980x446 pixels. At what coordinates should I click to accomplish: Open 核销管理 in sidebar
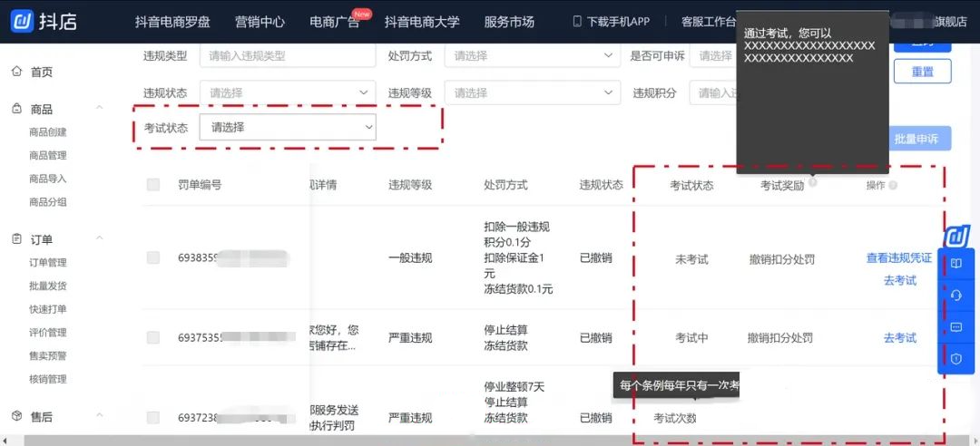(x=47, y=379)
